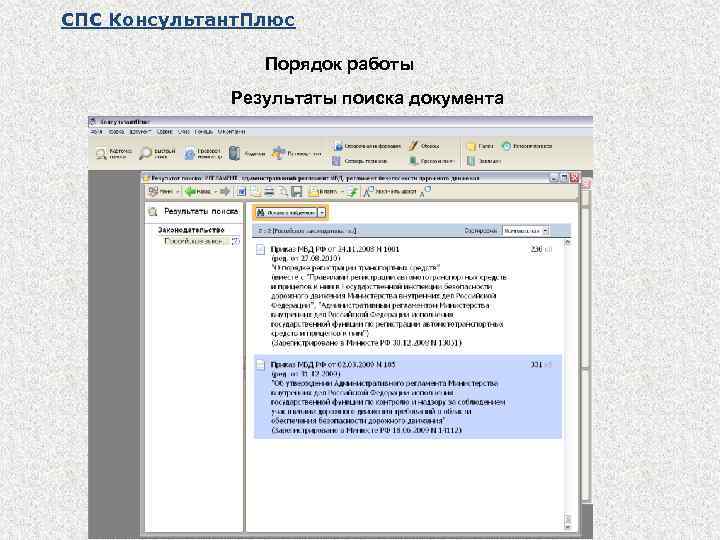
Task: Click document icon beside Приказ N 1001
Action: point(260,249)
